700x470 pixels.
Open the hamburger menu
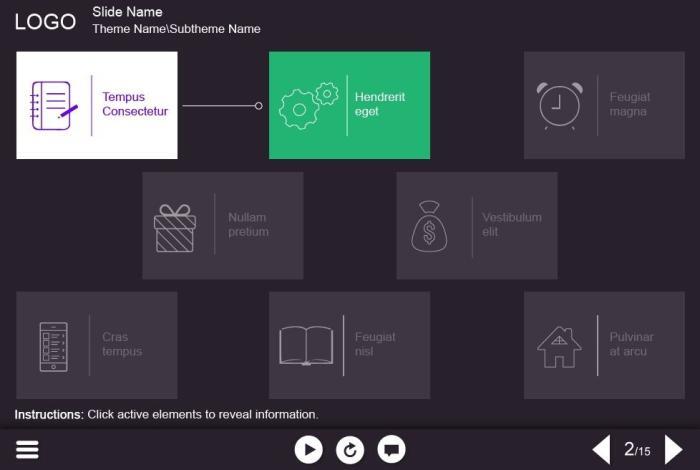click(x=27, y=450)
